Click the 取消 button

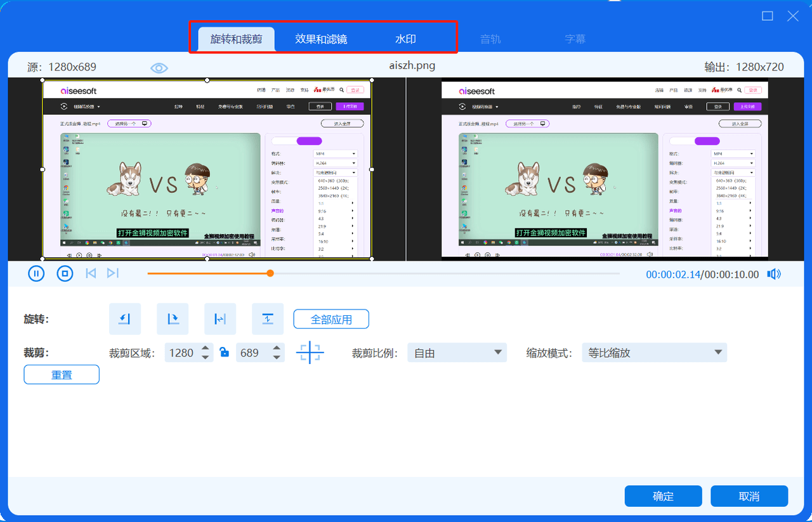pos(749,496)
